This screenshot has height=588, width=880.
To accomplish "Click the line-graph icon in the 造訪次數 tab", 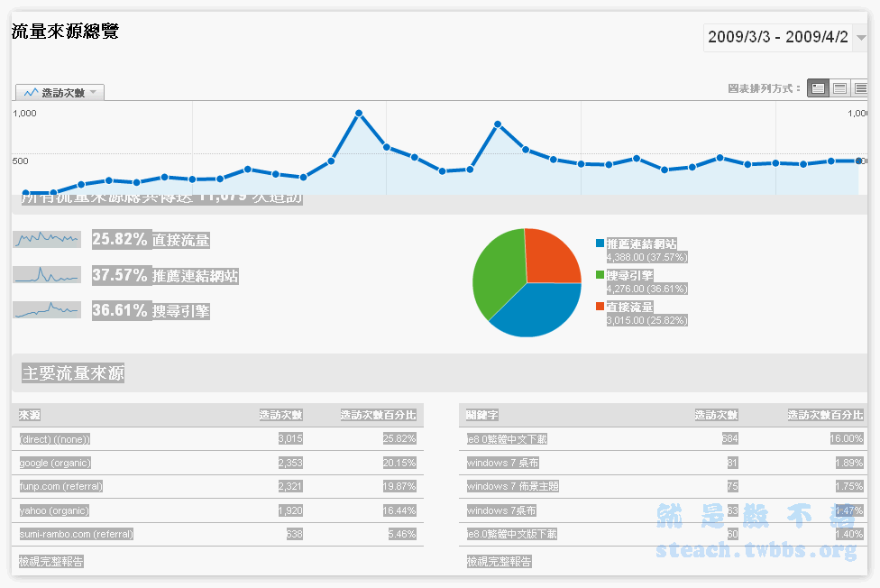I will point(32,92).
